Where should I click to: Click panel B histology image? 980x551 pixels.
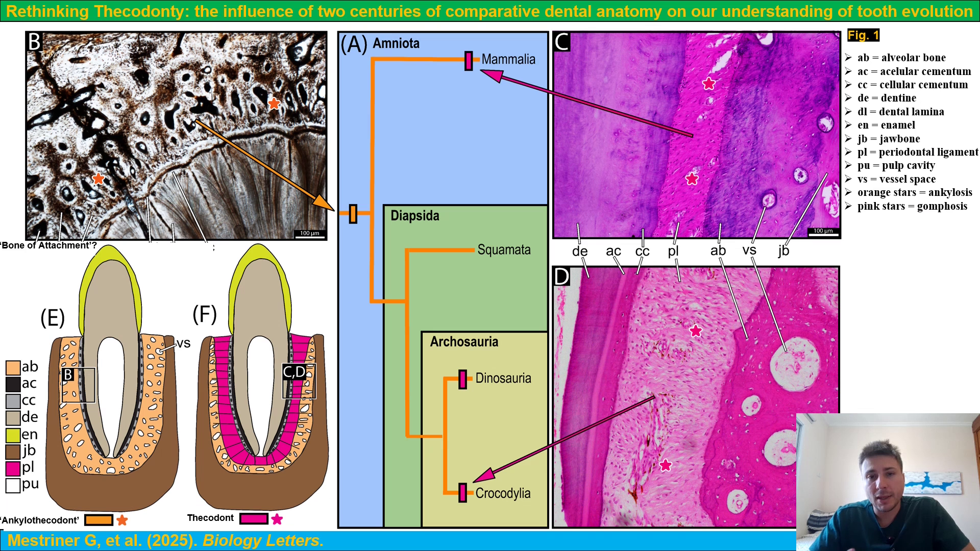177,136
